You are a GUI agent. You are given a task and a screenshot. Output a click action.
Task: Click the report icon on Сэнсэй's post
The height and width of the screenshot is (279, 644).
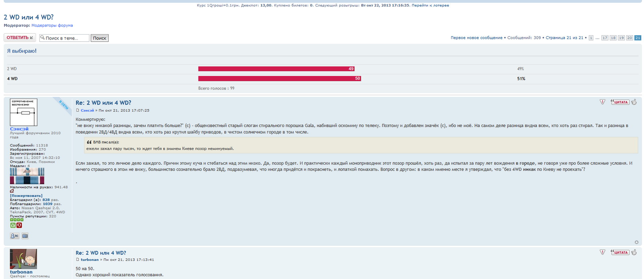(602, 102)
